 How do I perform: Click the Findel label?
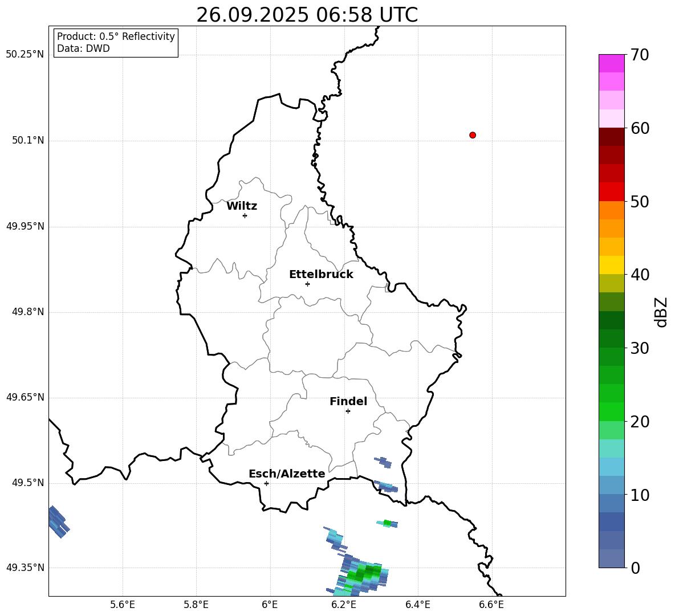coord(348,401)
